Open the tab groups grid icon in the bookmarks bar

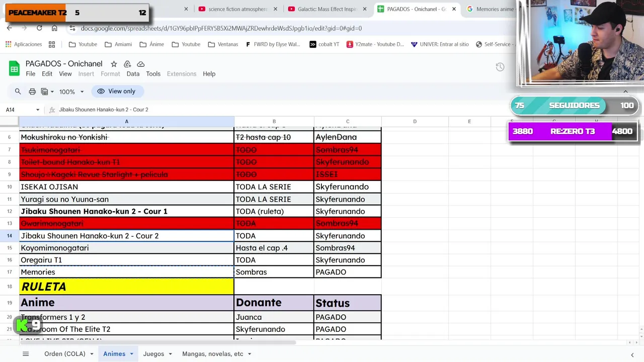pos(52,44)
